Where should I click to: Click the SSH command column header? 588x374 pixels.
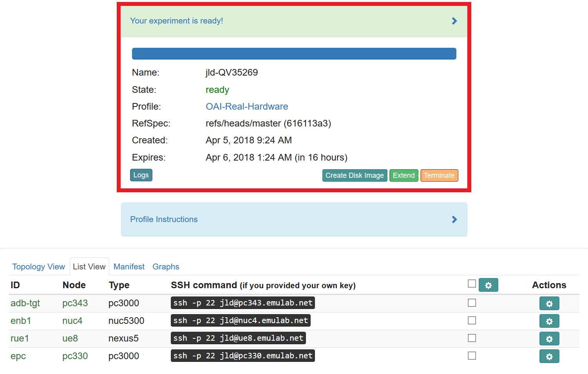(263, 285)
